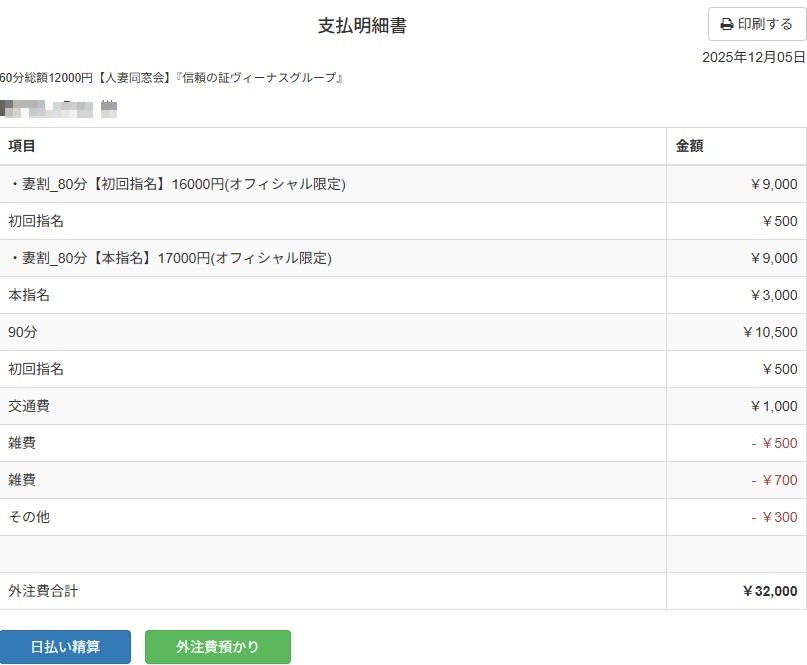
Task: Click the 項目 column header
Action: (22, 146)
